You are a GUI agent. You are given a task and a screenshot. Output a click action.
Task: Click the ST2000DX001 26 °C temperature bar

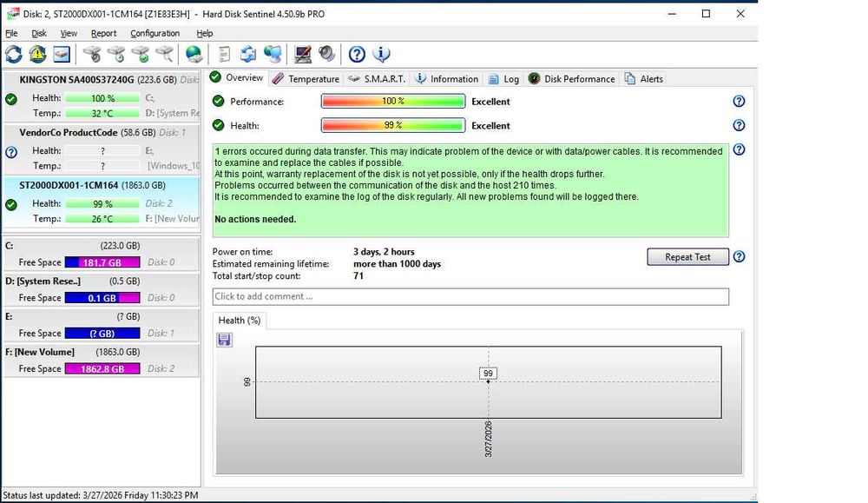(102, 219)
